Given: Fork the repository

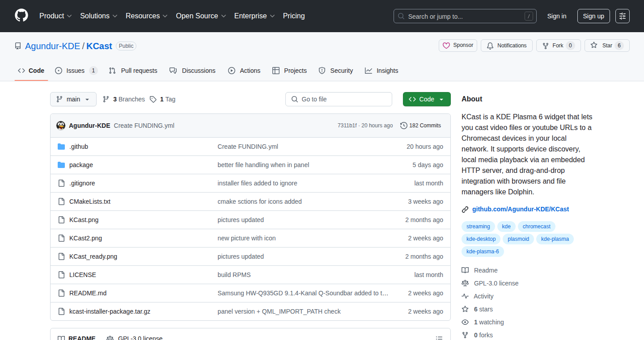Looking at the screenshot, I should point(558,46).
